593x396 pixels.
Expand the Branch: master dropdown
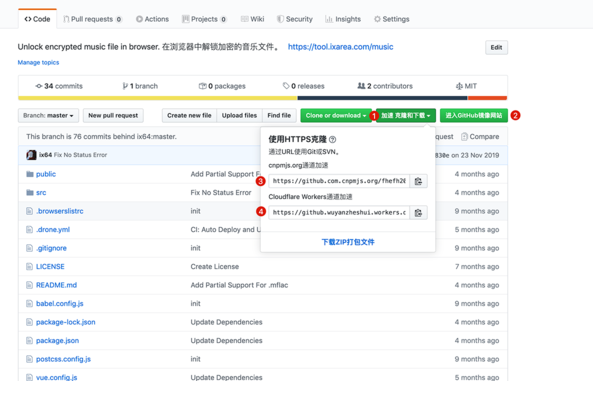pyautogui.click(x=48, y=115)
